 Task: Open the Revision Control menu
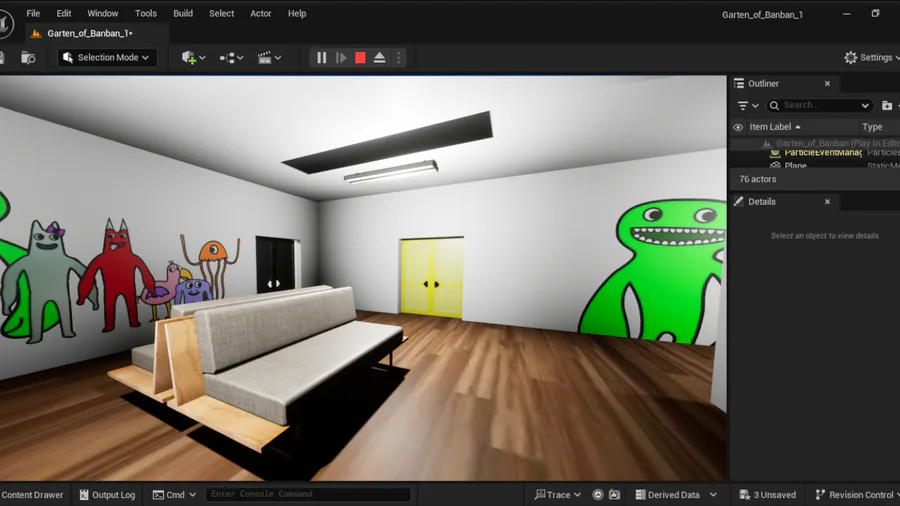(x=856, y=495)
